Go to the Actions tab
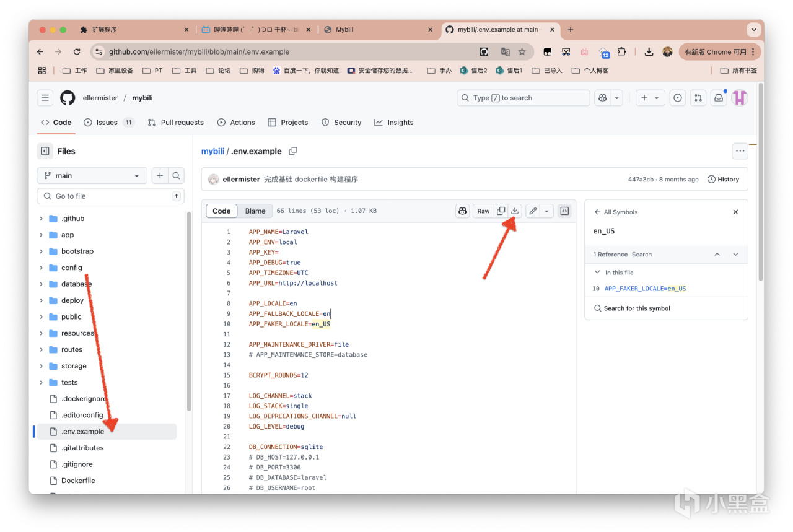 pyautogui.click(x=236, y=123)
